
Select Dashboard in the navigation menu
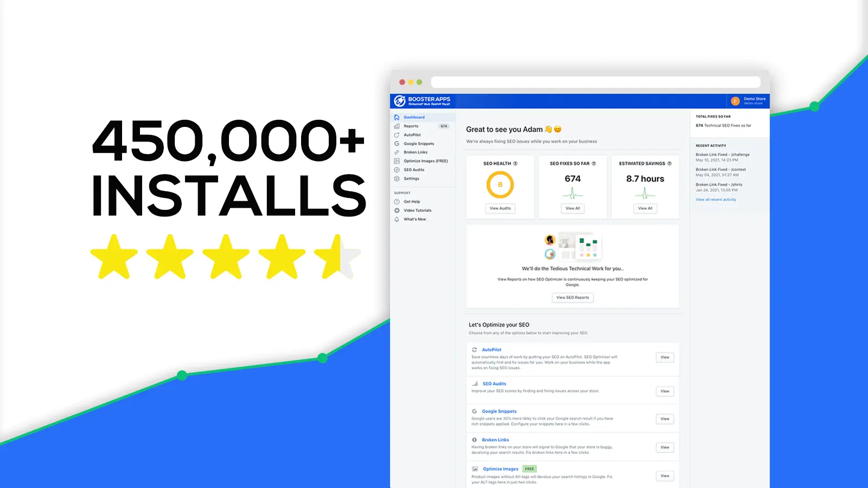(414, 117)
